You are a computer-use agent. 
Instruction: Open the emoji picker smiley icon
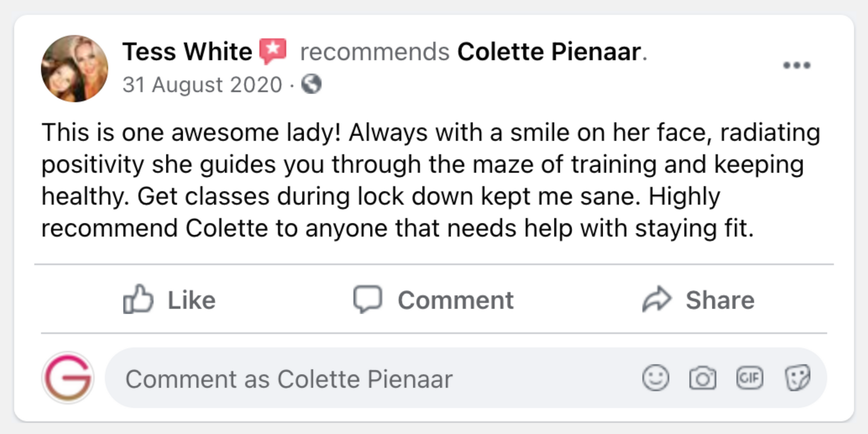655,378
